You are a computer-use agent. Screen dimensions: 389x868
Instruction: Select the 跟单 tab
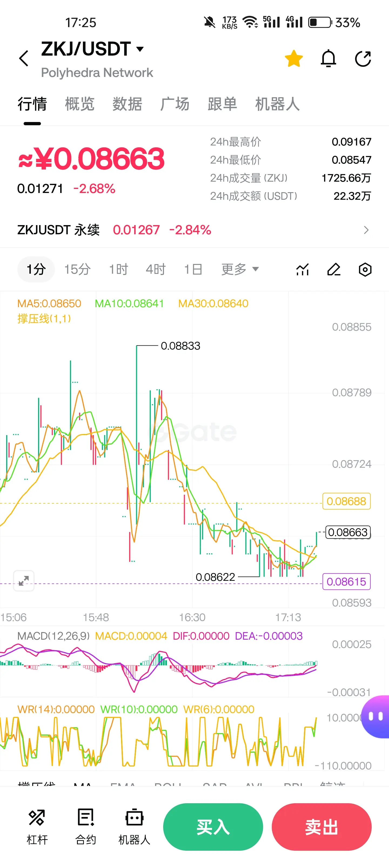[222, 104]
